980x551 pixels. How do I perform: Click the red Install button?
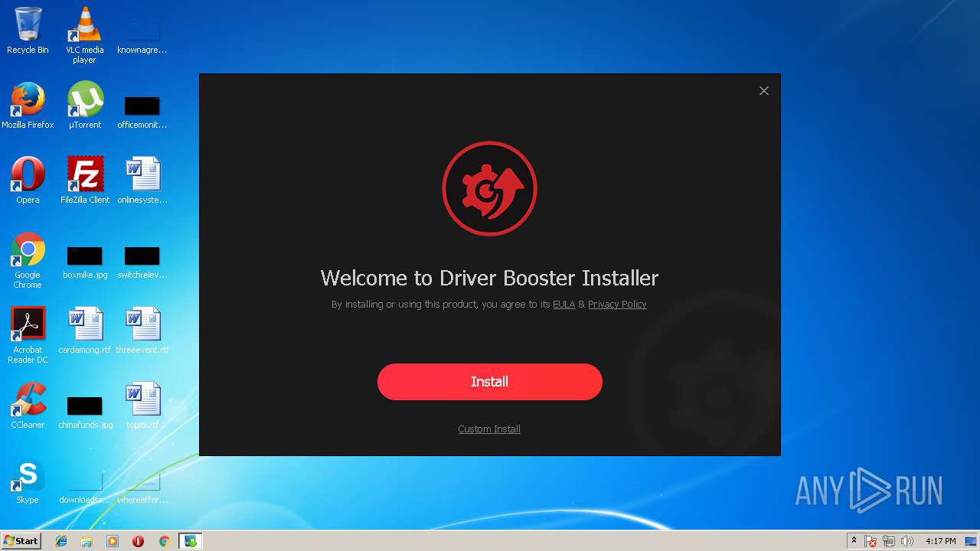[x=489, y=382]
